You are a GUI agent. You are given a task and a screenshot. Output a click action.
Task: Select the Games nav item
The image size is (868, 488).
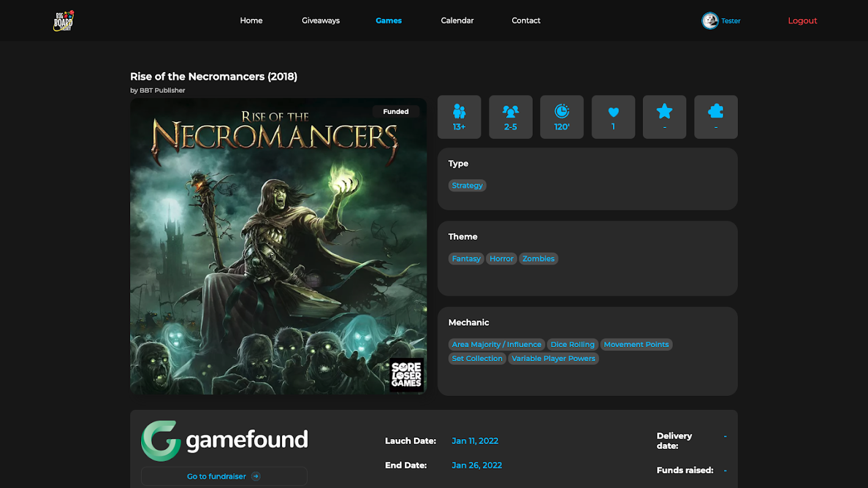click(x=389, y=21)
